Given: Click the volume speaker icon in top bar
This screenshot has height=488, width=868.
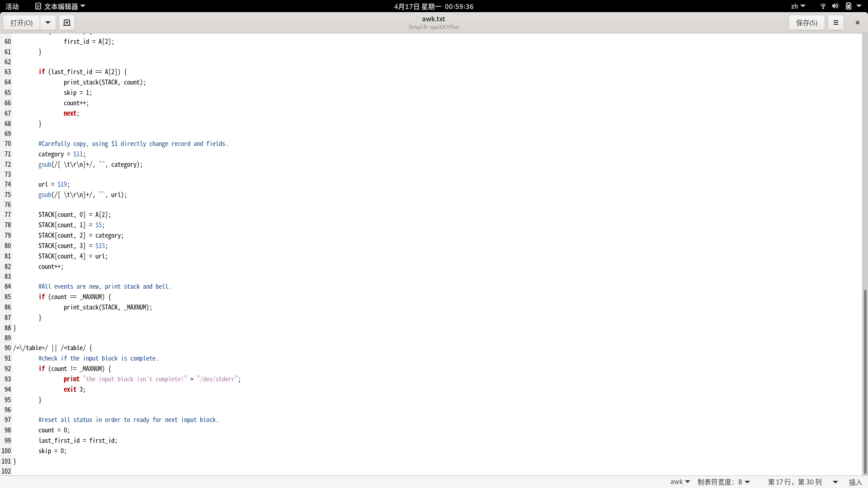Looking at the screenshot, I should click(x=835, y=6).
